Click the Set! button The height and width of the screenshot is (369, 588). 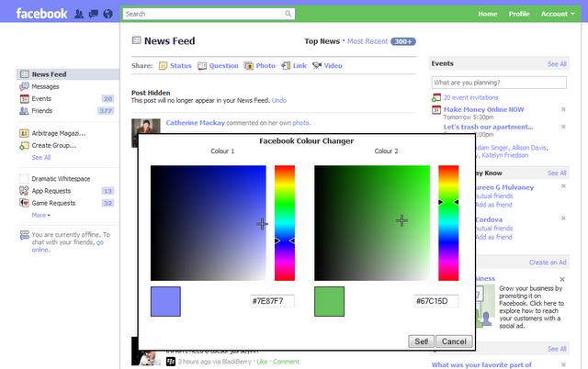pos(421,341)
